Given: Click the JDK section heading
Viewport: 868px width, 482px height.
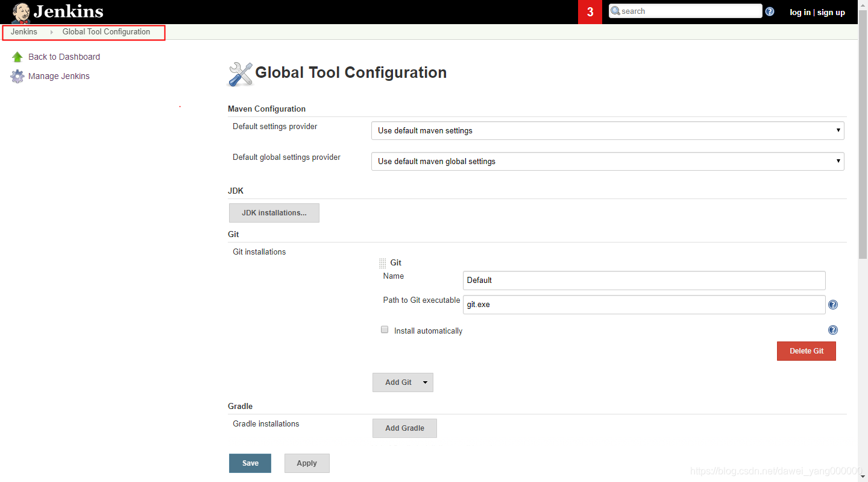Looking at the screenshot, I should point(236,191).
